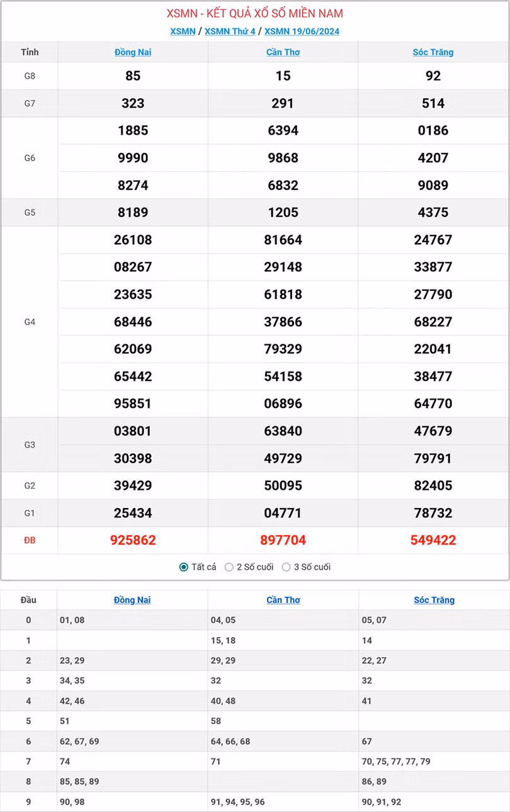
Task: Open Đồng Nai link in results table header
Action: coord(133,52)
